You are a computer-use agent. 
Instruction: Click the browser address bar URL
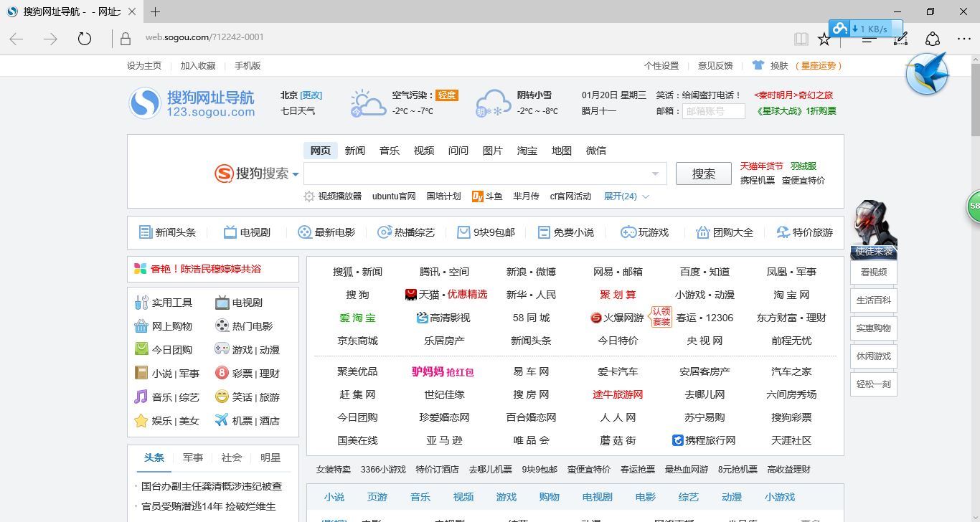tap(204, 37)
